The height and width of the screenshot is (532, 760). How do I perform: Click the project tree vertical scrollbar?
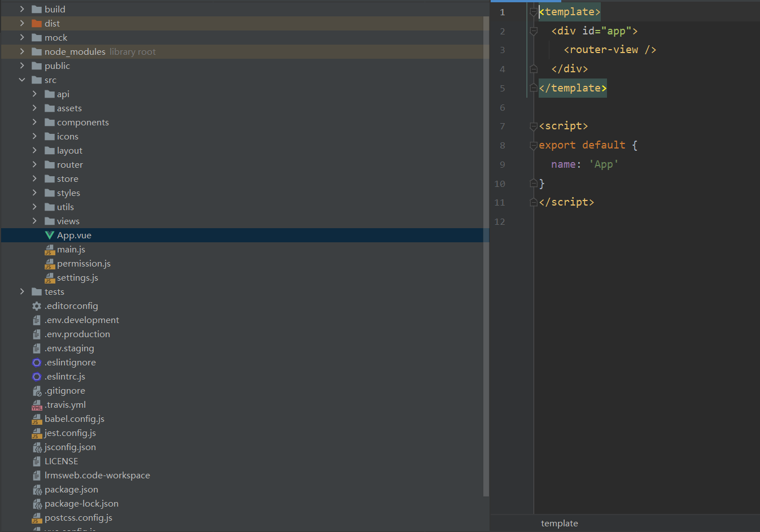click(x=486, y=256)
